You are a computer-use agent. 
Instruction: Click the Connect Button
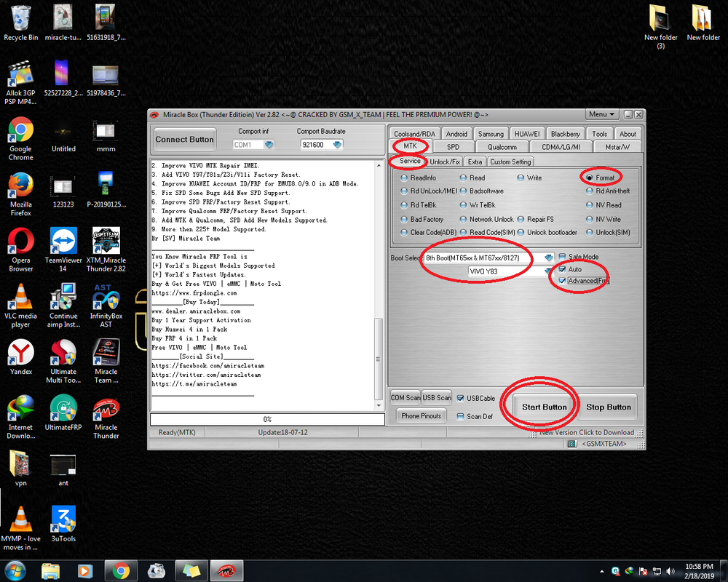tap(184, 139)
